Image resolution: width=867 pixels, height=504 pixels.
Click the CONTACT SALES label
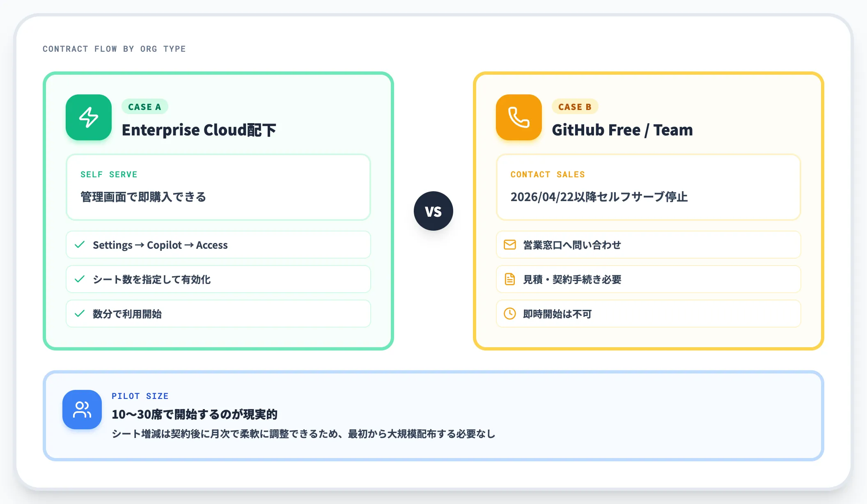548,174
